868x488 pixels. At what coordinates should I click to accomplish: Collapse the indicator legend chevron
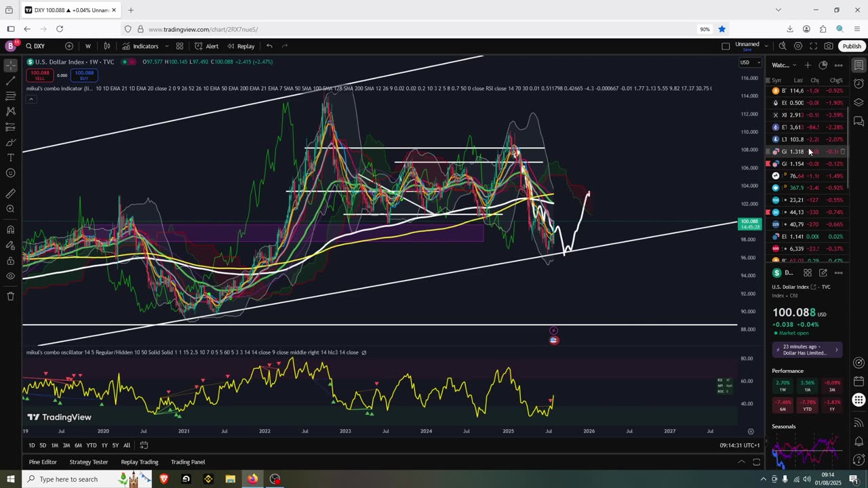point(31,99)
